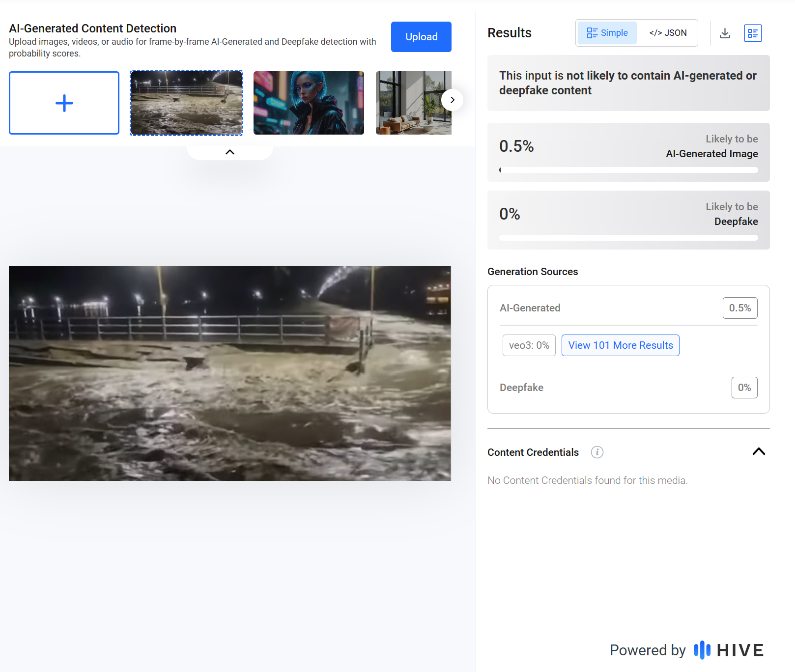Click the Content Credentials info icon
This screenshot has width=795, height=672.
pyautogui.click(x=597, y=452)
